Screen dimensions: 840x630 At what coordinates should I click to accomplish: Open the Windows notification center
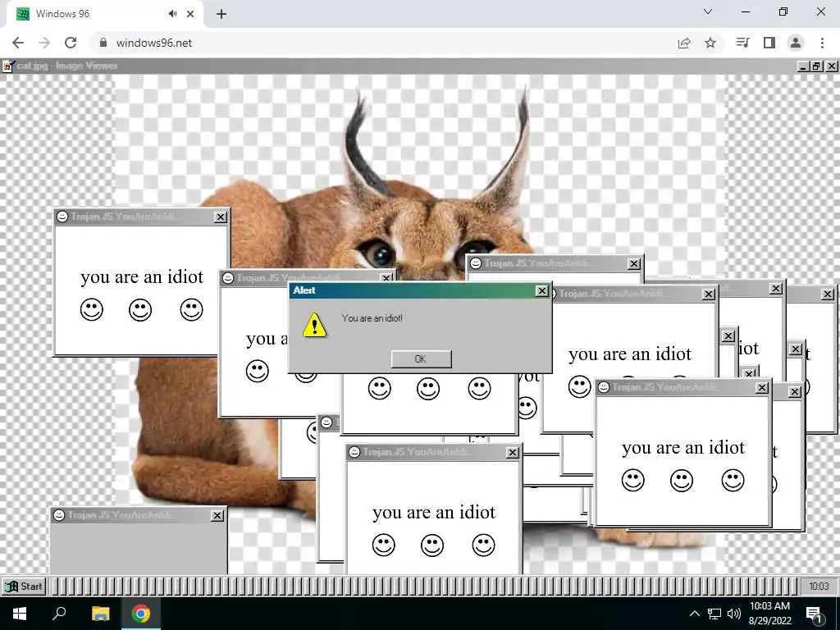coord(813,614)
